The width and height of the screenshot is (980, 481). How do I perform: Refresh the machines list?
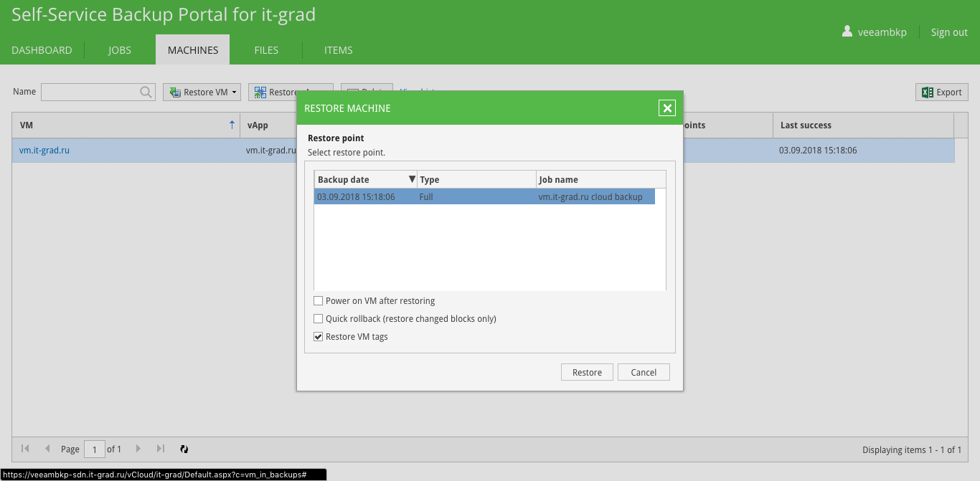pos(184,449)
